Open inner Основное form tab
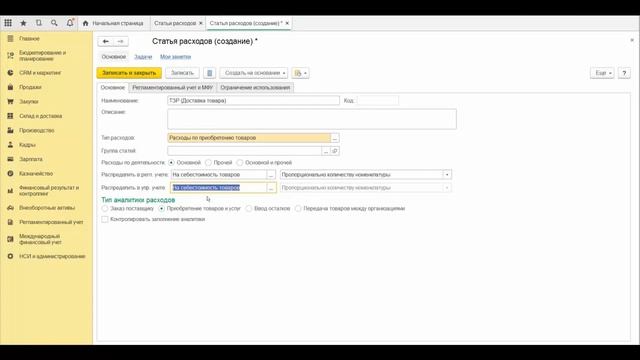Viewport: 640px width, 360px height. point(113,87)
